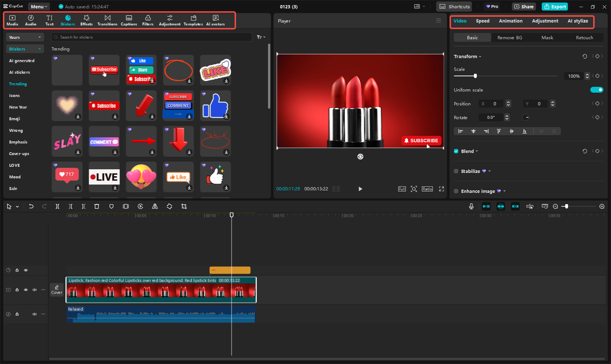Open the Trending sticker category

click(18, 83)
